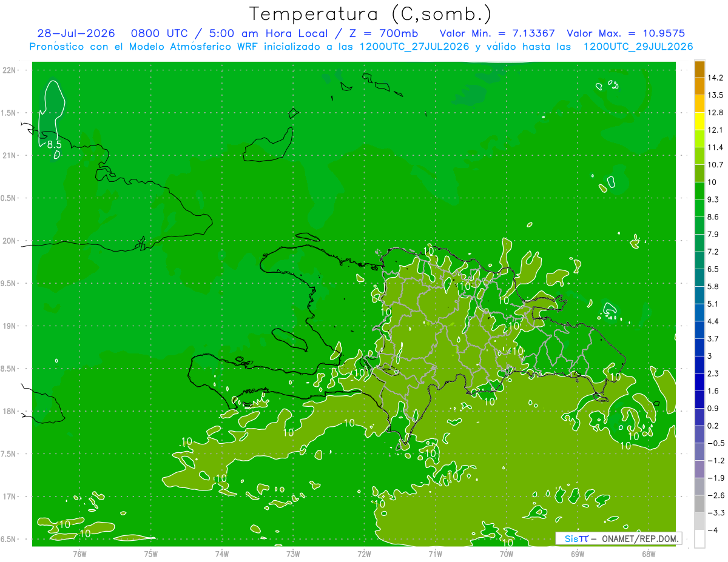
Task: Click color bar value "-1.2"
Action: point(715,461)
